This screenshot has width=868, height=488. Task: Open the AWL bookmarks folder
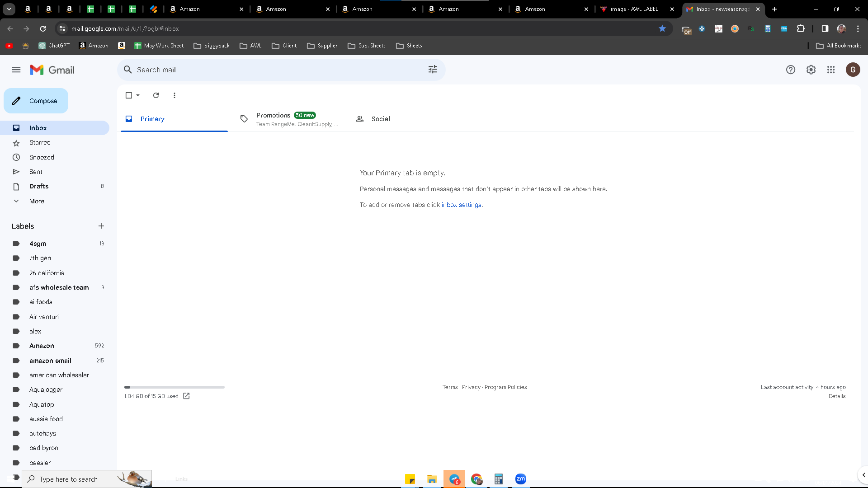(x=250, y=46)
